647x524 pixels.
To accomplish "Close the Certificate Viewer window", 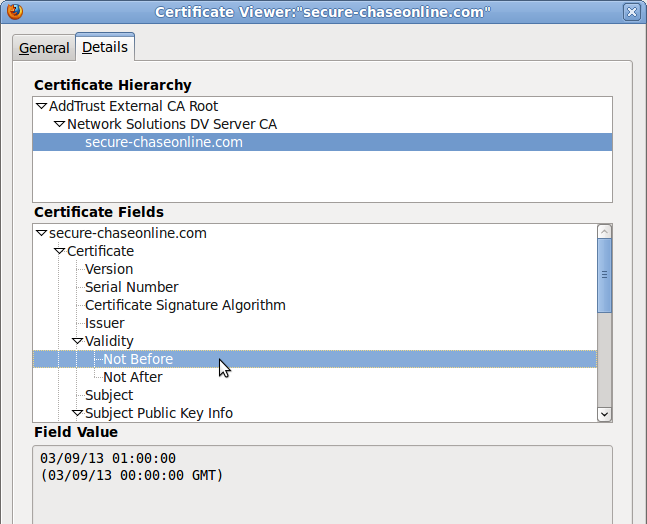I will 631,12.
